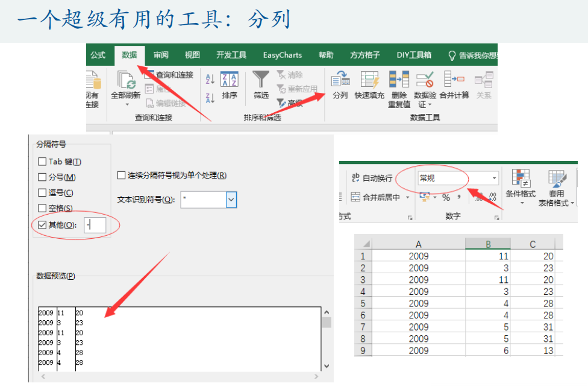Check the 逗号 comma delimiter checkbox

coord(42,193)
